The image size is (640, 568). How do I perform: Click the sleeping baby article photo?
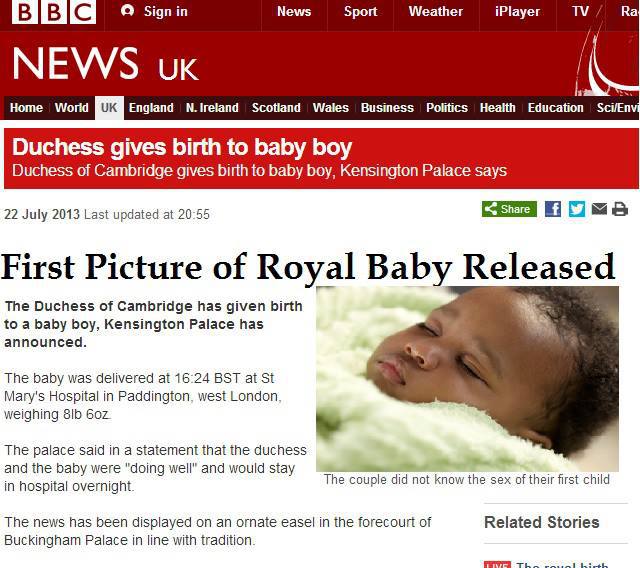pyautogui.click(x=467, y=379)
